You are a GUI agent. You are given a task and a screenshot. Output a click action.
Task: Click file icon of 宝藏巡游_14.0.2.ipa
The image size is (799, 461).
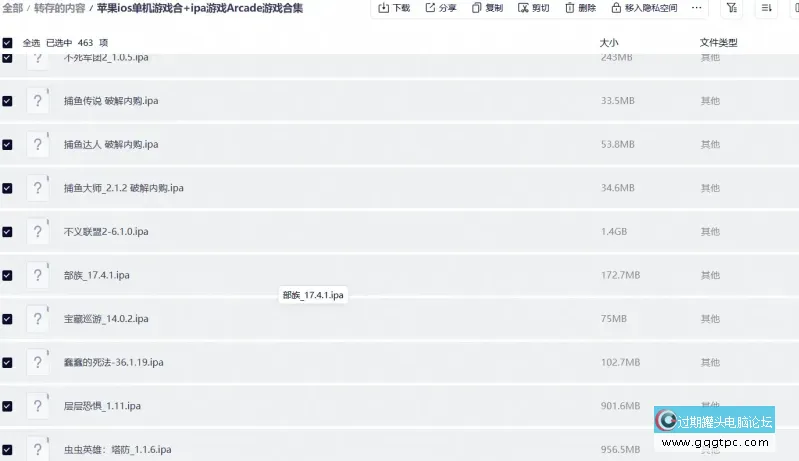[38, 319]
